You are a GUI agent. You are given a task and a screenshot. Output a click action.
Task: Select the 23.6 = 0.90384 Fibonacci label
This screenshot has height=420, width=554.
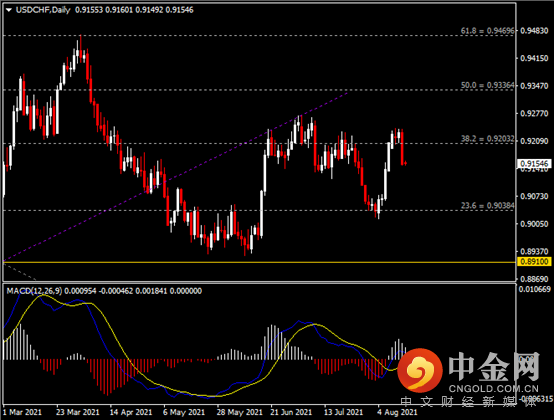pyautogui.click(x=487, y=206)
